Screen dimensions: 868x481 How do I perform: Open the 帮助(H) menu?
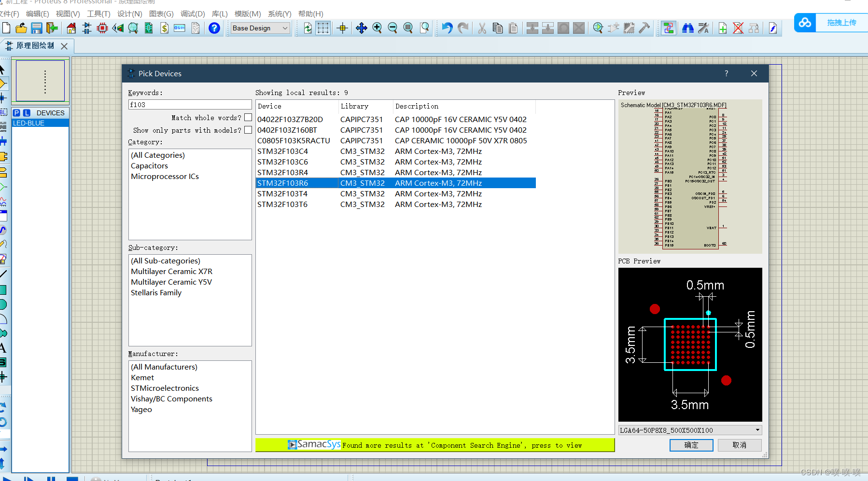pos(311,14)
